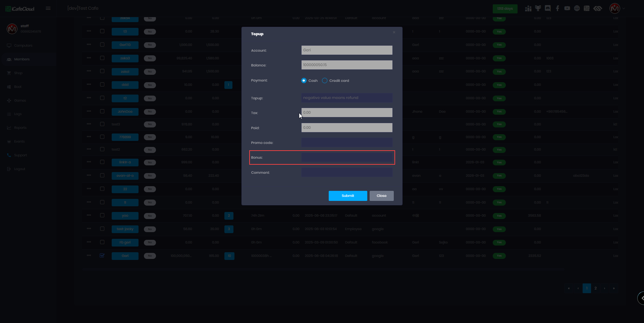The width and height of the screenshot is (644, 323).
Task: Open the YouTube icon in header
Action: click(567, 8)
